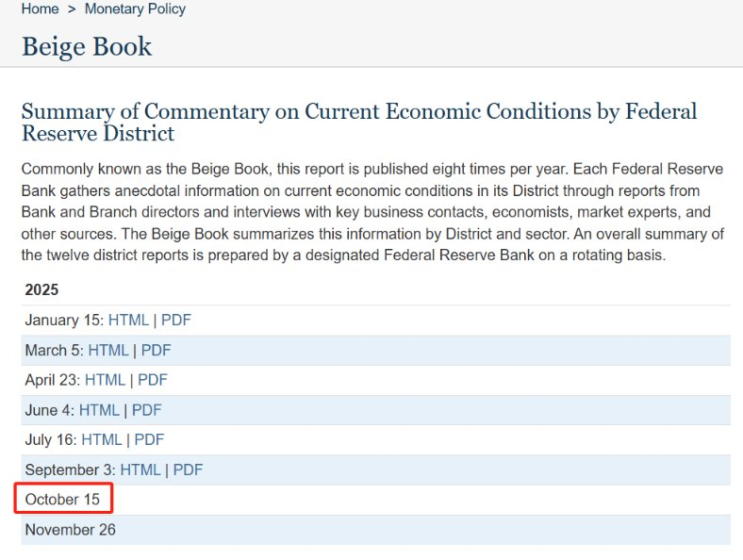Open the March 5 HTML report
Screen dimensions: 743x560
[x=108, y=350]
